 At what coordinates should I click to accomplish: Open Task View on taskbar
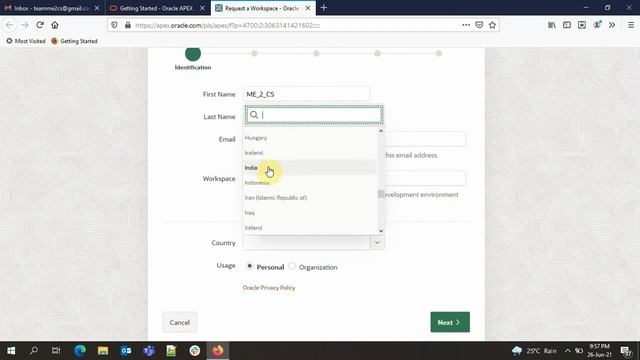point(56,351)
